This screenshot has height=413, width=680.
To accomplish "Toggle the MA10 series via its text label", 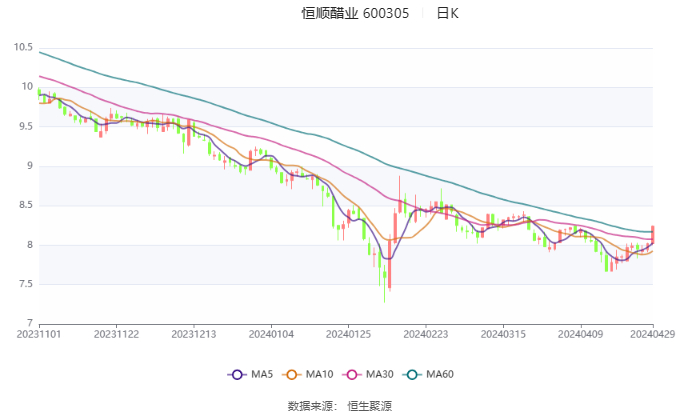I will (x=319, y=374).
